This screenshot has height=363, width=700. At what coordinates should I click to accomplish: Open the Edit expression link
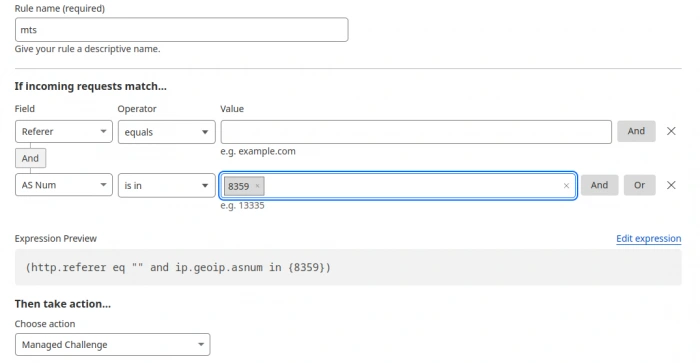[x=649, y=238]
